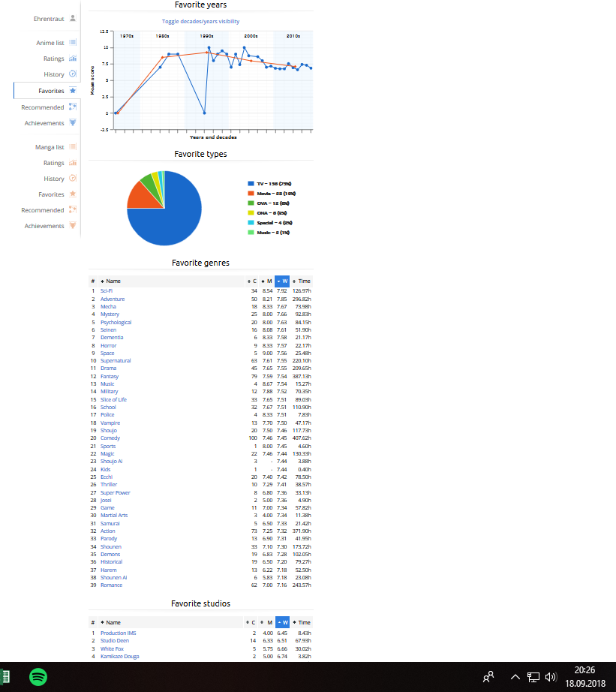Image resolution: width=616 pixels, height=692 pixels.
Task: Click the blue anime Recommended icon
Action: [73, 107]
